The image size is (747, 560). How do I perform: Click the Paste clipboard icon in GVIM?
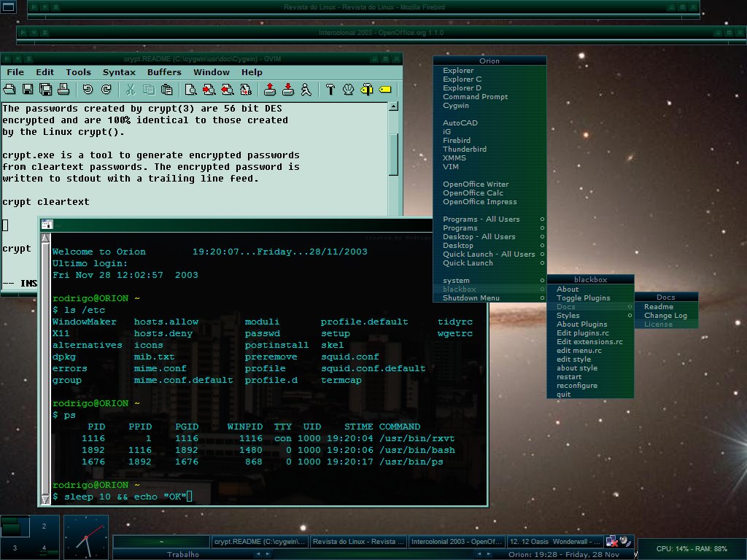pyautogui.click(x=166, y=90)
